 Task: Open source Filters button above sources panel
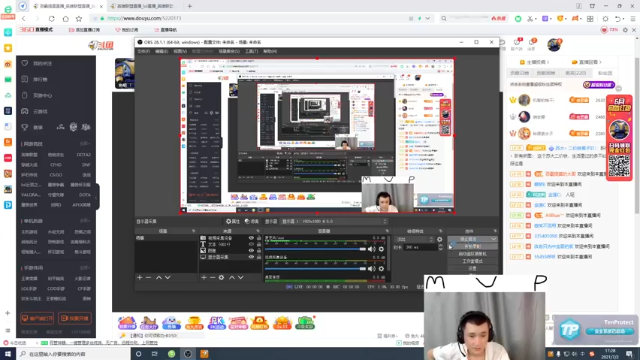252,221
